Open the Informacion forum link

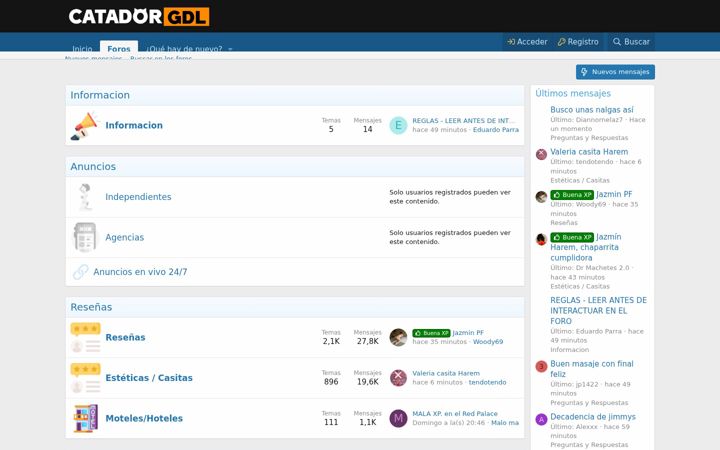point(134,125)
